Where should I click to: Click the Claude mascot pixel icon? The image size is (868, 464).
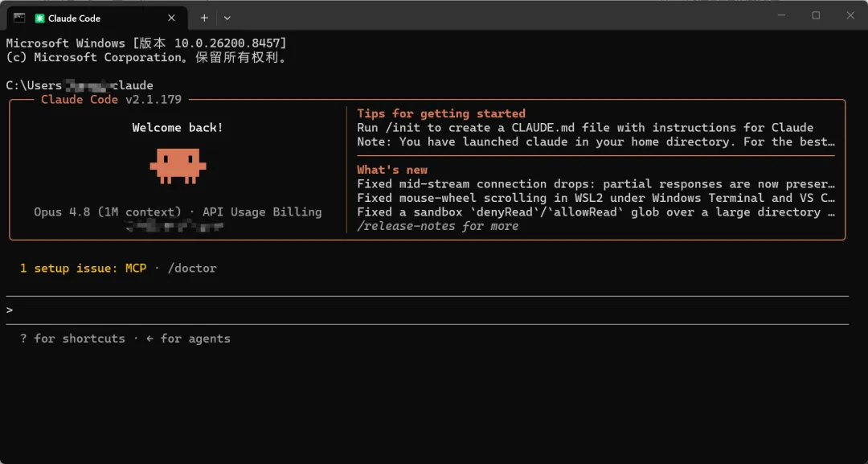(178, 166)
